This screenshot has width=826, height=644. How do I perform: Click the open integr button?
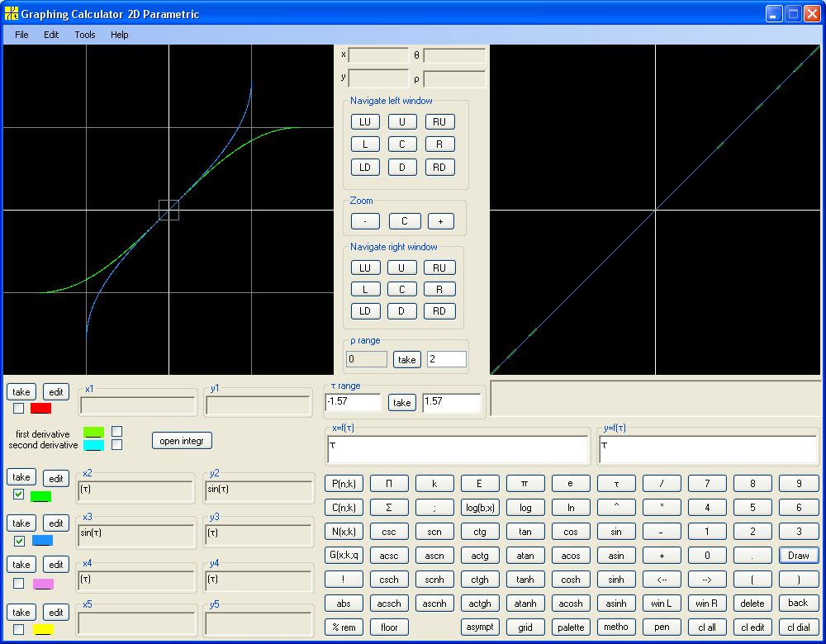click(182, 441)
